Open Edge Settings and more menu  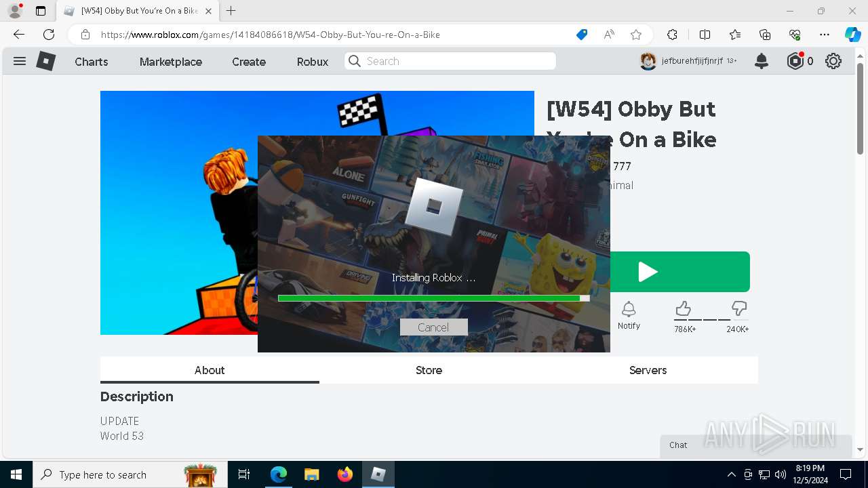click(825, 35)
